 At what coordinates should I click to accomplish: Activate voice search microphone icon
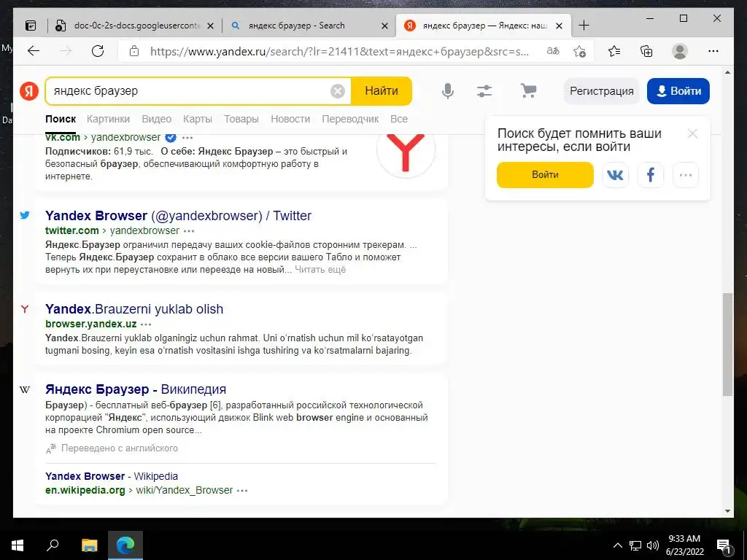(447, 90)
